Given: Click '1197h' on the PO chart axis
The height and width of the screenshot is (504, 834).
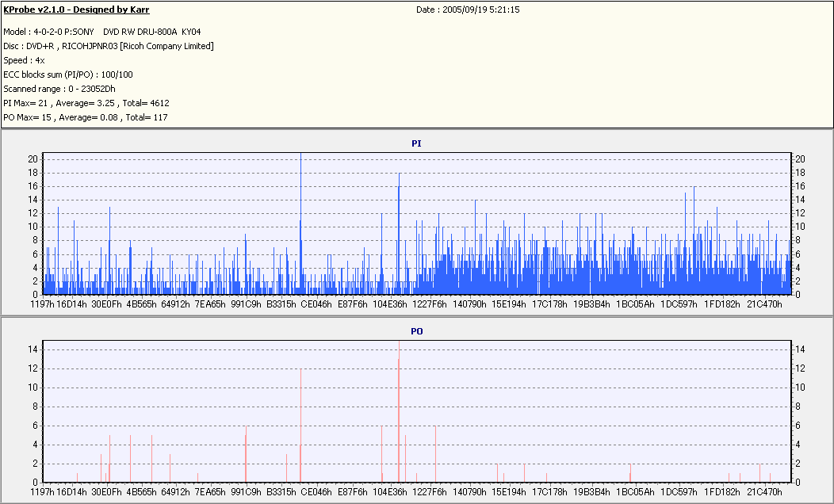Looking at the screenshot, I should (x=42, y=492).
